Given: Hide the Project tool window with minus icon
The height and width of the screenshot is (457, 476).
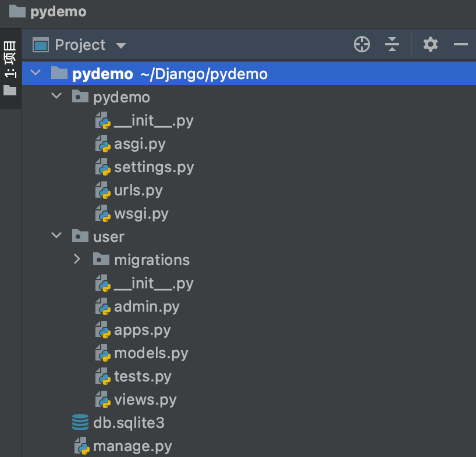Looking at the screenshot, I should 461,44.
